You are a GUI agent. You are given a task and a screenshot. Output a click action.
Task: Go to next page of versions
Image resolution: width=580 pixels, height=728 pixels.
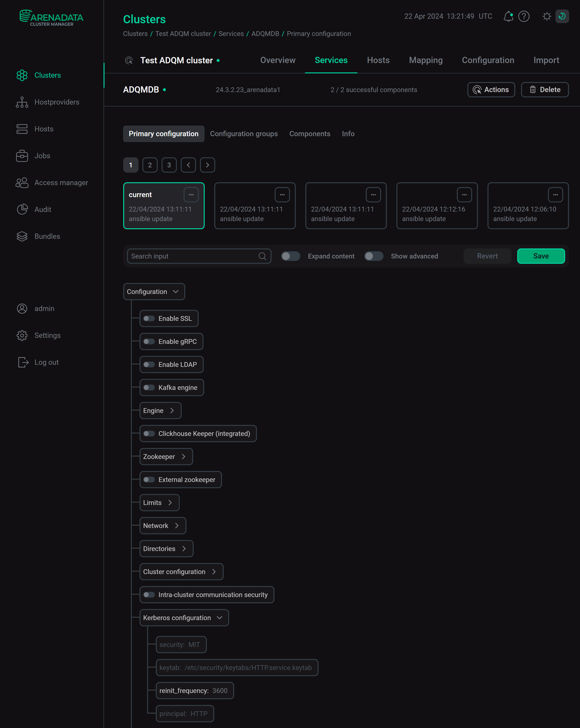point(208,165)
